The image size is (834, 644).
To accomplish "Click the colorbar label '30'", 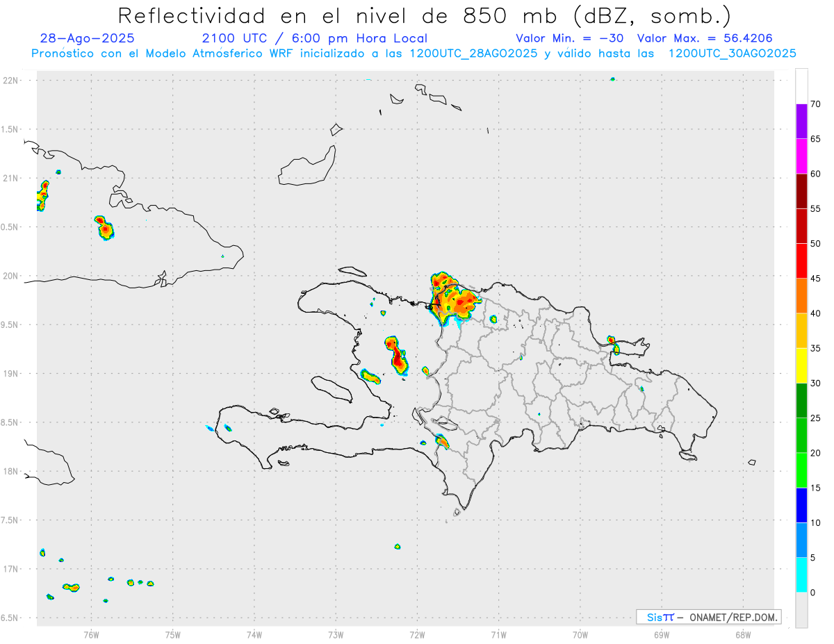I will point(815,383).
